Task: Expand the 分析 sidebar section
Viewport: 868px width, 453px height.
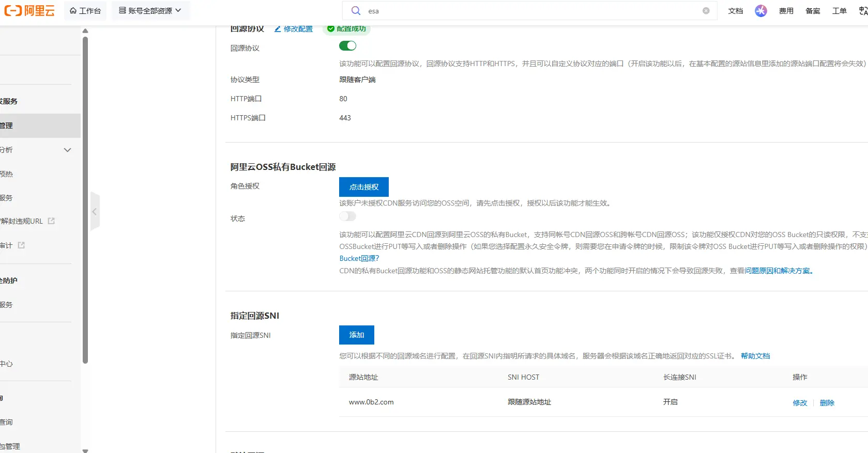Action: point(67,150)
